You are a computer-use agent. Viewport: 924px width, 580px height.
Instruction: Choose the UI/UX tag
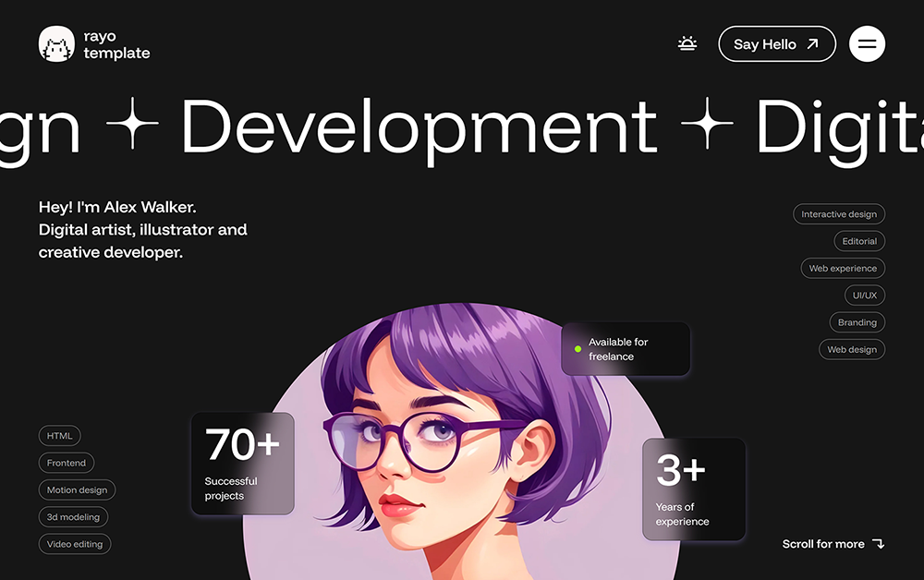tap(865, 296)
